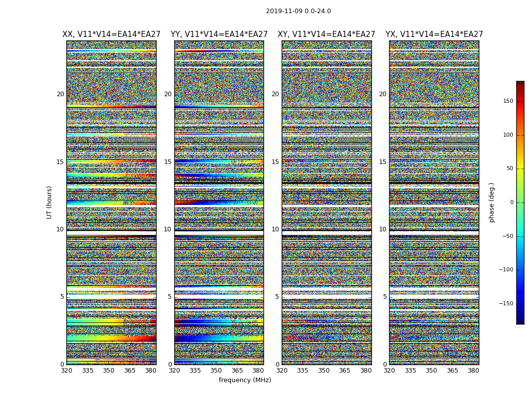Click the YY phase waterfall plot

(x=219, y=202)
